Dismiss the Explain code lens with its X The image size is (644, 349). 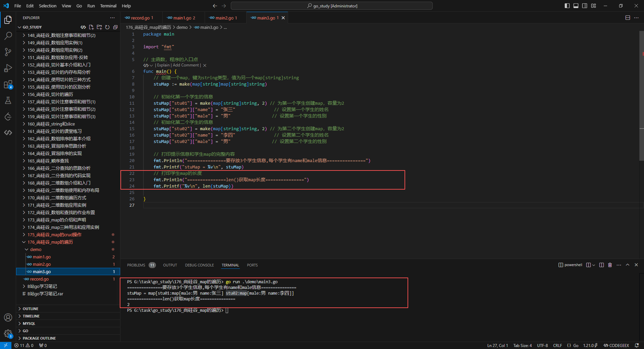pos(205,65)
